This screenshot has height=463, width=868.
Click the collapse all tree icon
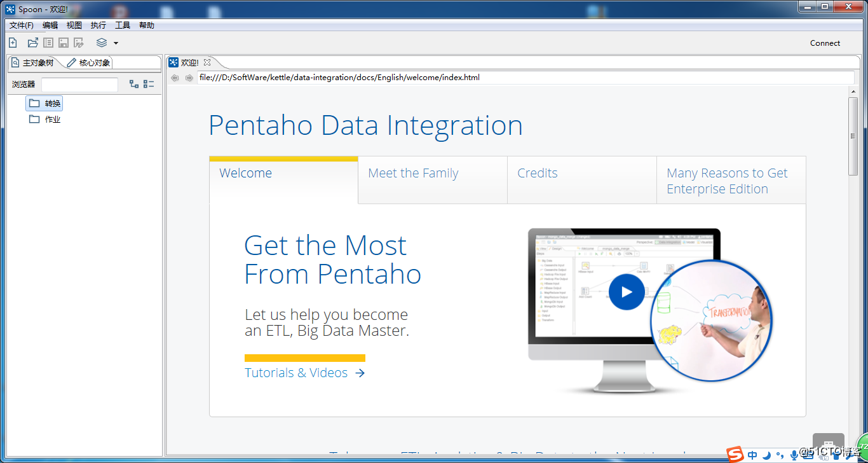coord(149,84)
